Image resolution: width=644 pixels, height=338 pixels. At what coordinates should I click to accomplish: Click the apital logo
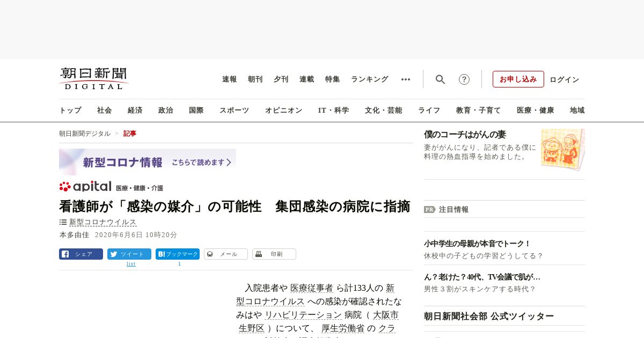[x=85, y=187]
